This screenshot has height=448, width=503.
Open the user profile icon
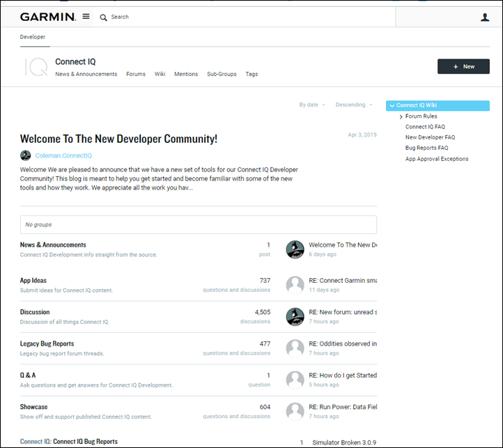coord(485,17)
